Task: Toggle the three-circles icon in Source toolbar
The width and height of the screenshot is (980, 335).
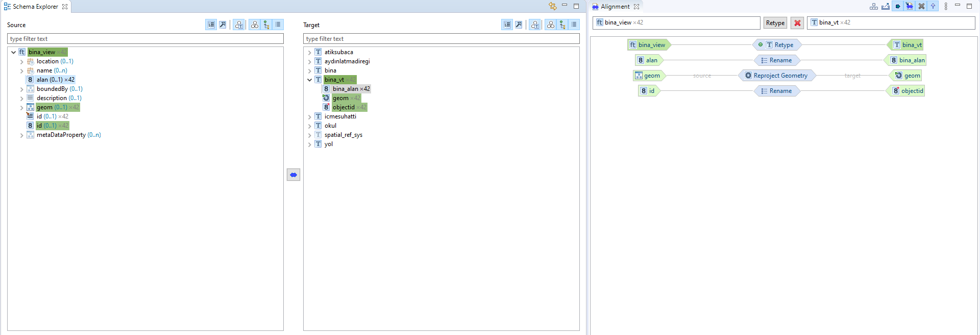Action: click(254, 25)
